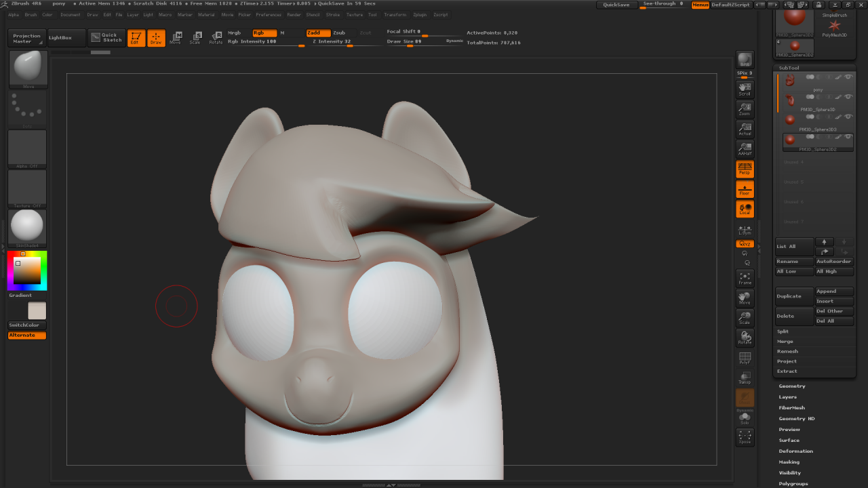Expand the Deformation section
868x488 pixels.
(796, 451)
